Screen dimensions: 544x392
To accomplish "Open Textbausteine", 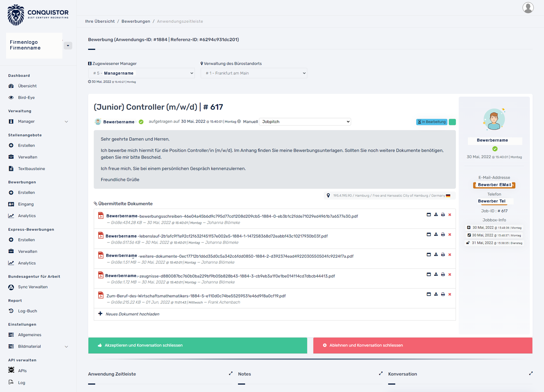I will (x=31, y=169).
